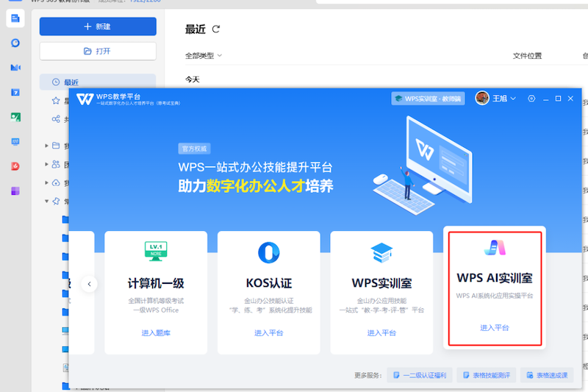Image resolution: width=588 pixels, height=392 pixels.
Task: Click the 王旭 profile avatar
Action: pyautogui.click(x=482, y=99)
